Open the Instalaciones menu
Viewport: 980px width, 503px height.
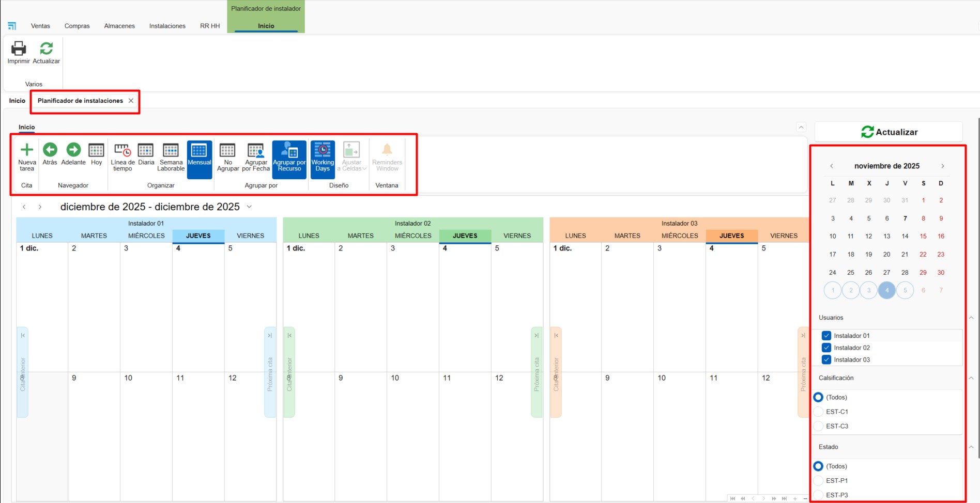click(167, 26)
